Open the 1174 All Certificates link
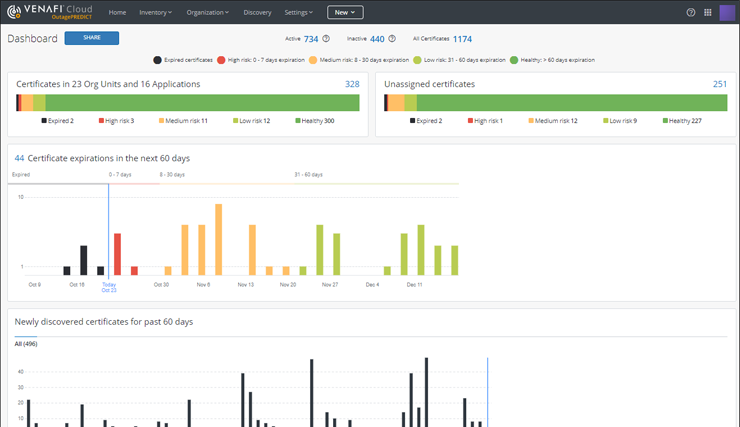Image resolution: width=740 pixels, height=427 pixels. [462, 39]
